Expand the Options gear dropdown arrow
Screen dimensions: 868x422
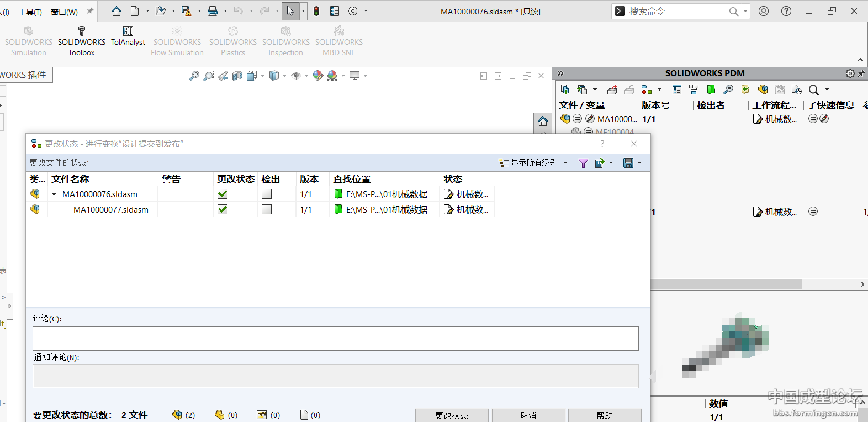click(366, 11)
